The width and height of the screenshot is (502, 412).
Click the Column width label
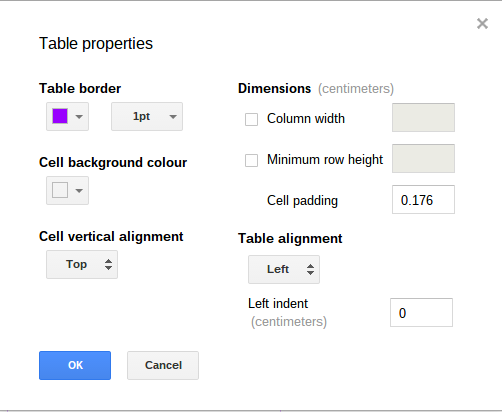(x=306, y=119)
